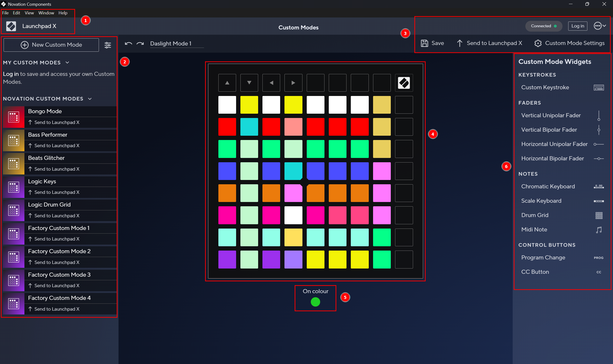This screenshot has width=613, height=364.
Task: Pick the Vertical Unipolar Fader icon
Action: pos(599,116)
